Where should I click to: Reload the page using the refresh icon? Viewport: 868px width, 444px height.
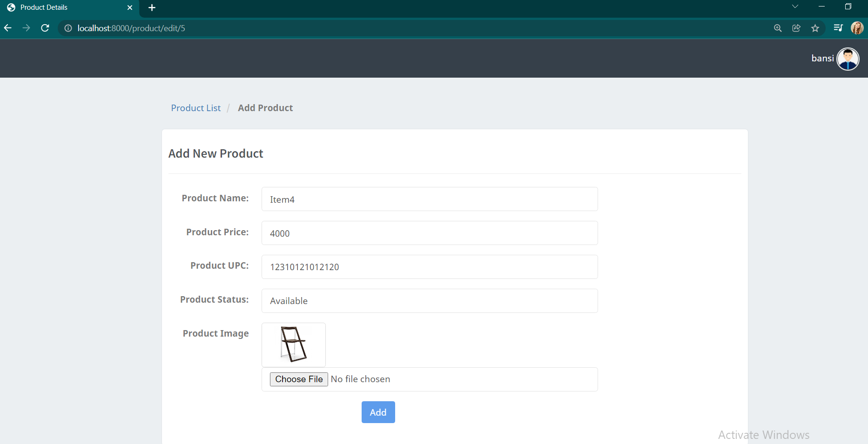click(x=45, y=28)
